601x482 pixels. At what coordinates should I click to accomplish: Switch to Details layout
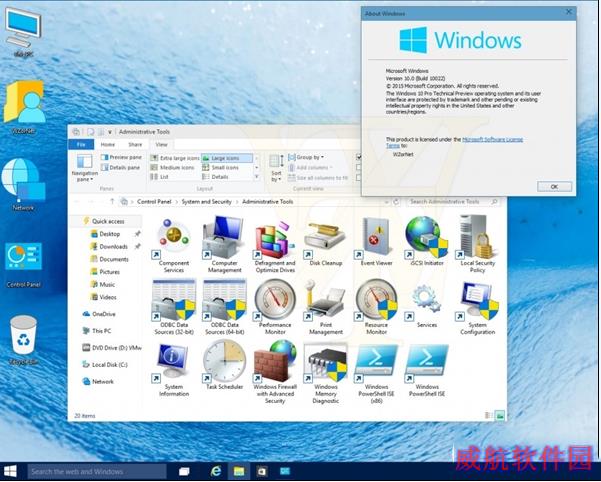pyautogui.click(x=215, y=177)
